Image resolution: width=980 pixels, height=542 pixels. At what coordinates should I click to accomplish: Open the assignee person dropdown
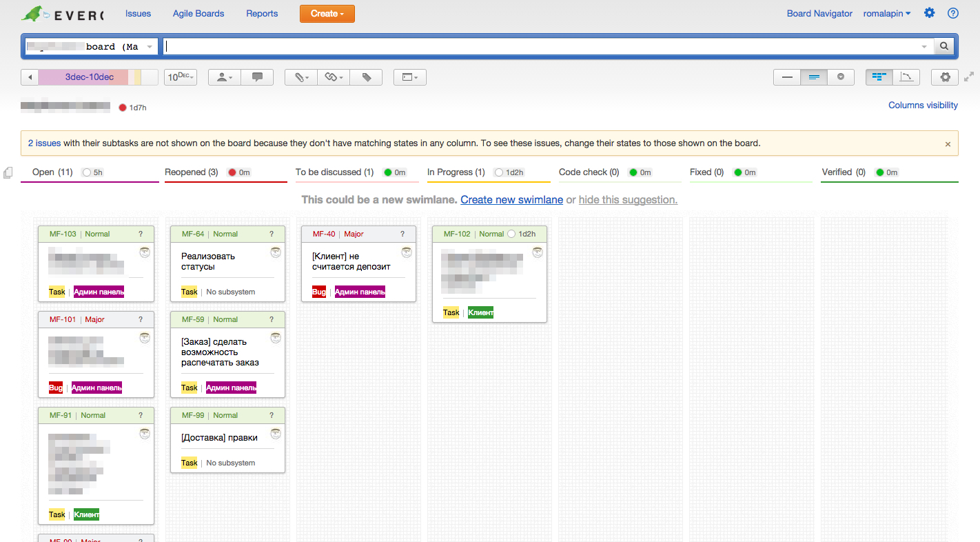(225, 77)
